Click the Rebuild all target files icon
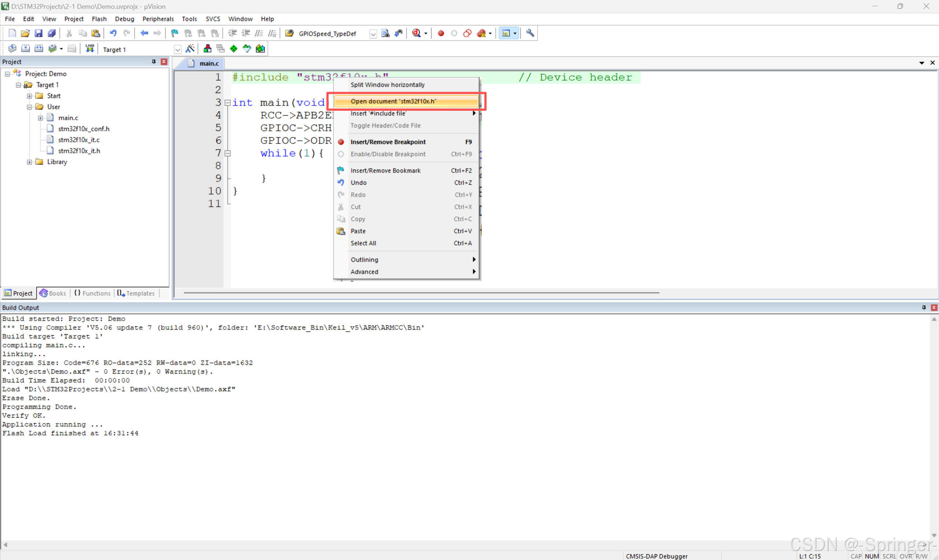Screen dimensions: 939x560 (39, 49)
